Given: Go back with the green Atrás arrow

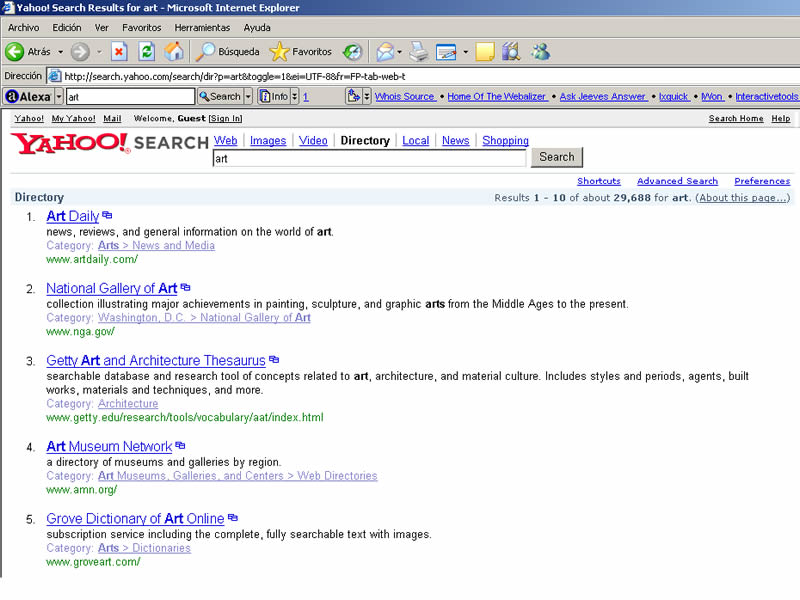Looking at the screenshot, I should click(28, 52).
